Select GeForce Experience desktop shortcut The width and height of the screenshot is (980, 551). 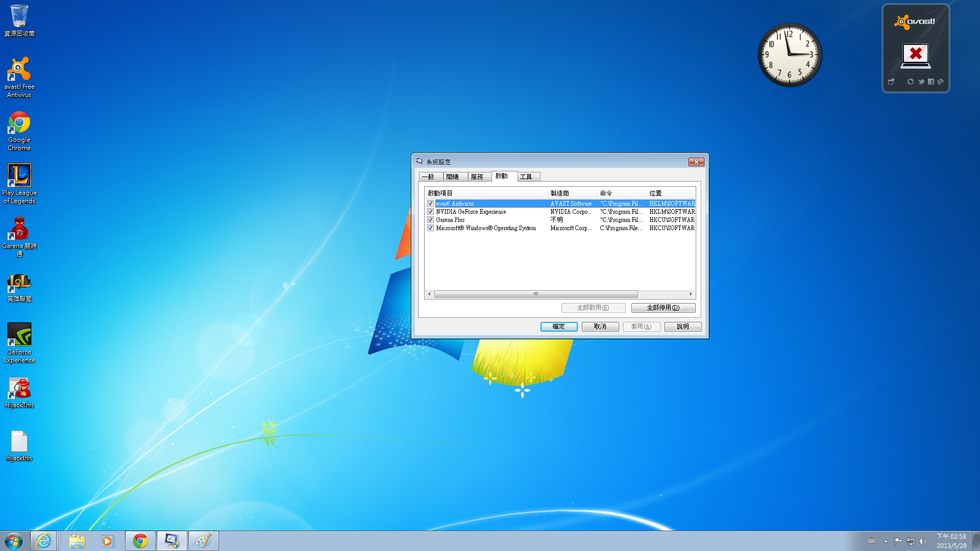pos(19,343)
